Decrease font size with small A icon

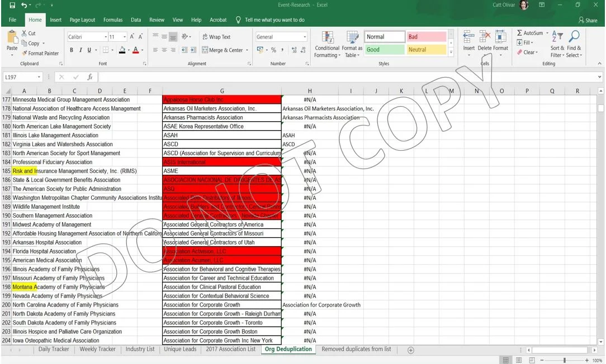tap(140, 37)
